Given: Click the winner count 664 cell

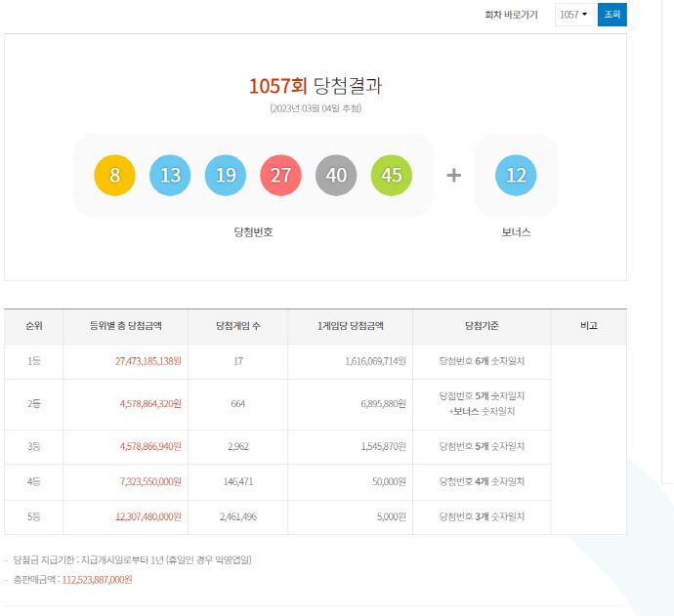Looking at the screenshot, I should 238,404.
